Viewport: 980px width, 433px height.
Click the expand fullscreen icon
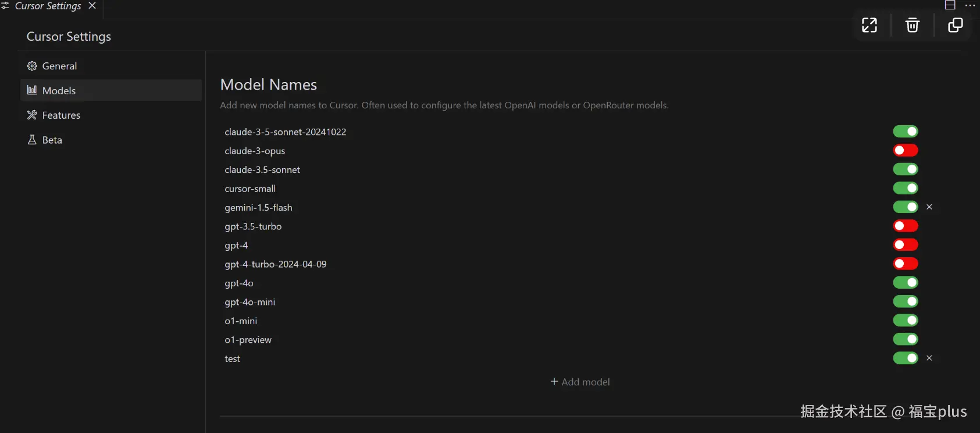pos(869,25)
